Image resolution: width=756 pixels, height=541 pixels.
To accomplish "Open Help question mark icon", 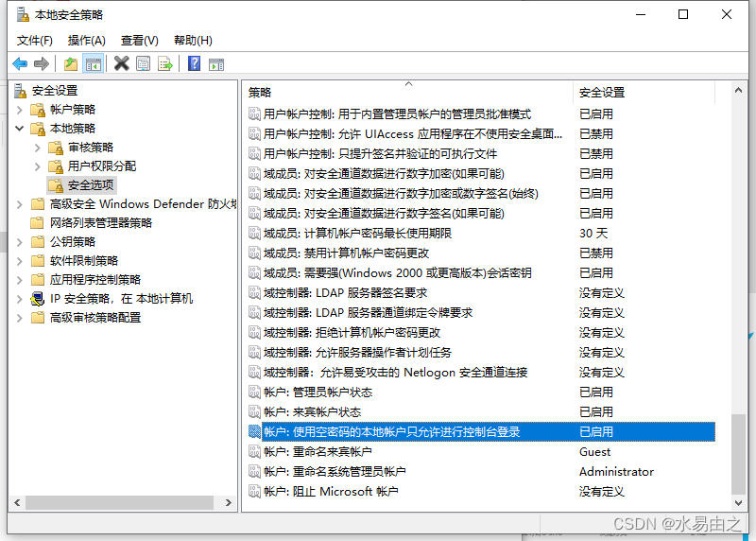I will [194, 63].
